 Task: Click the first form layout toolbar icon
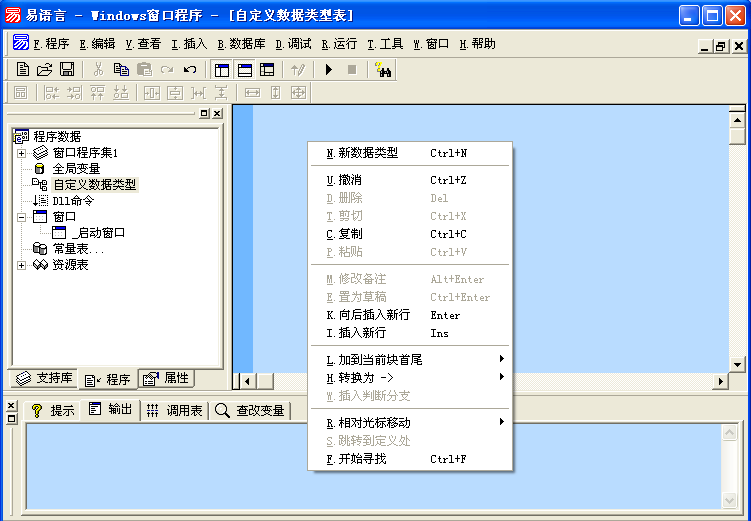coord(21,92)
